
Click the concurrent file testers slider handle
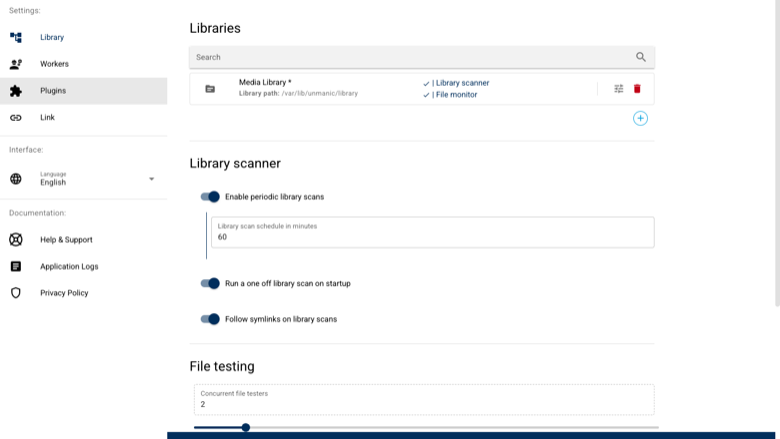246,427
